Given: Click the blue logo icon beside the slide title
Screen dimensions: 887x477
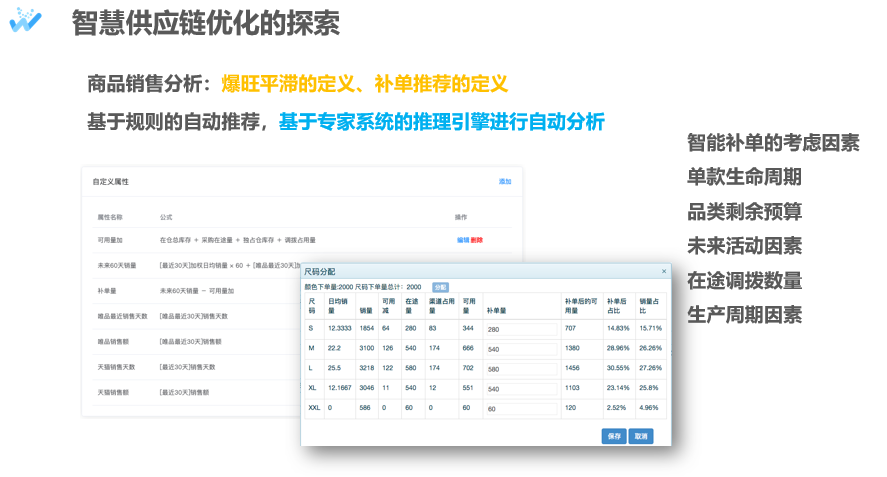Looking at the screenshot, I should point(25,20).
